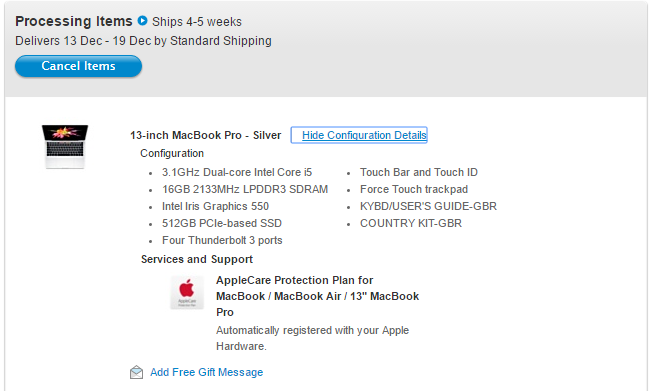Screen dimensions: 652x391
Task: Click the Intel Iris Graphics 550 spec
Action: 215,206
